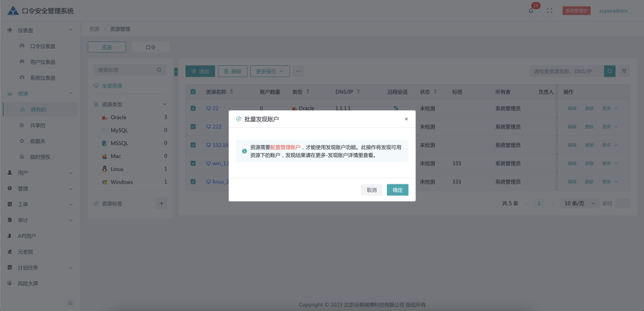Open the 更多操作 dropdown
This screenshot has height=311, width=644.
click(270, 71)
